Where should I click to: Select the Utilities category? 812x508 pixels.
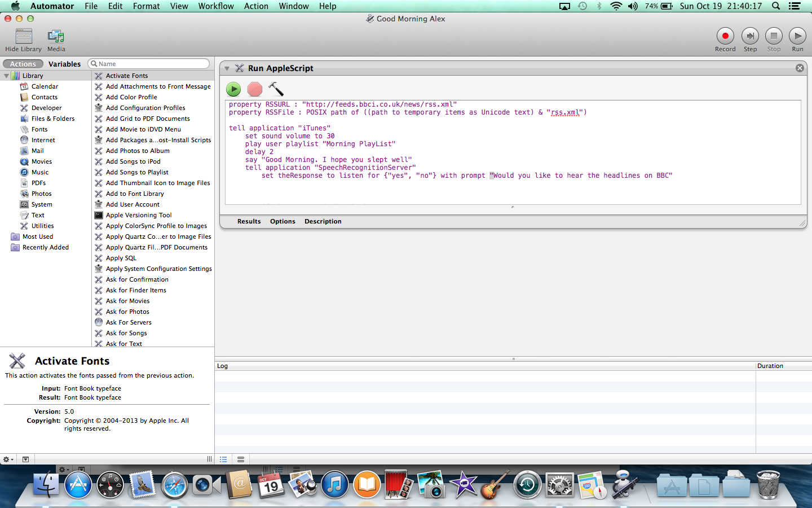tap(43, 226)
